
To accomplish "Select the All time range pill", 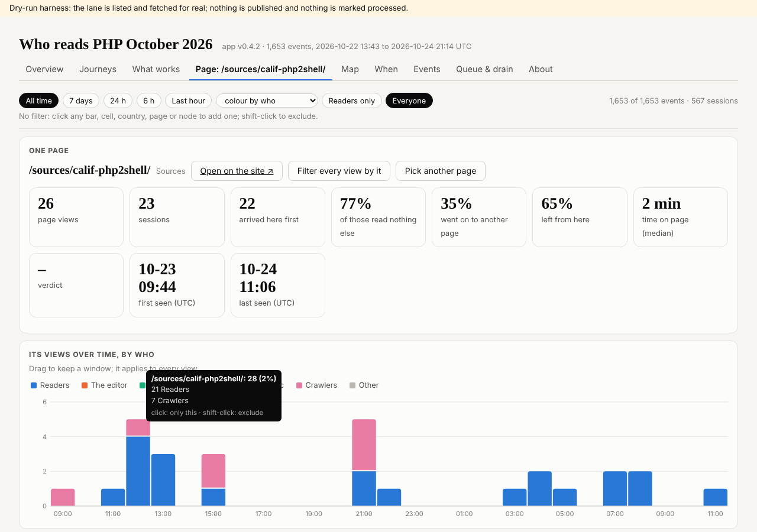I will coord(39,100).
